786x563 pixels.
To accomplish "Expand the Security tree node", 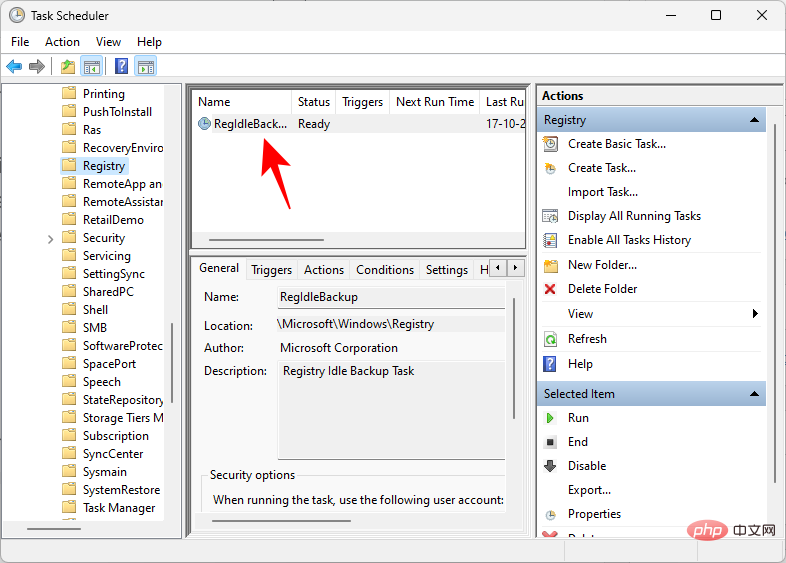I will tap(50, 239).
